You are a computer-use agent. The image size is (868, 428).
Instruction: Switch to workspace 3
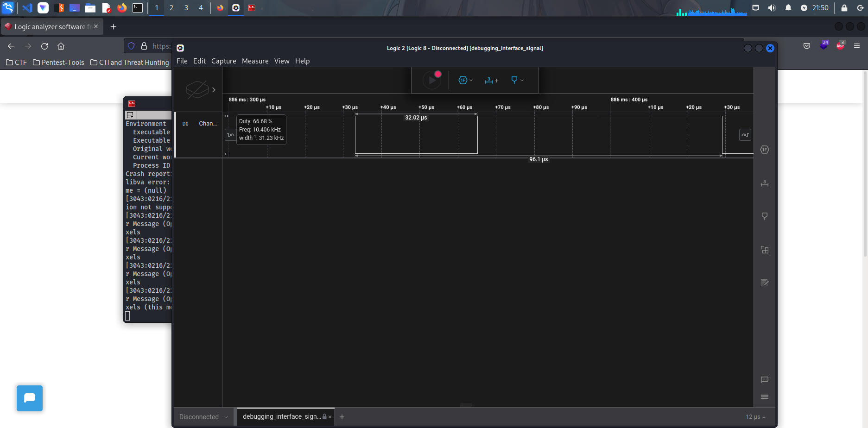pyautogui.click(x=186, y=8)
